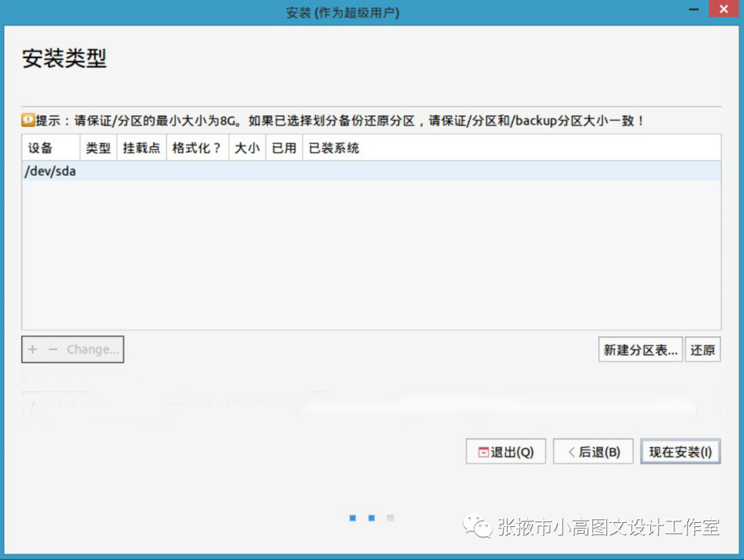Image resolution: width=744 pixels, height=560 pixels.
Task: Click the 格式化？ column header
Action: 197,148
